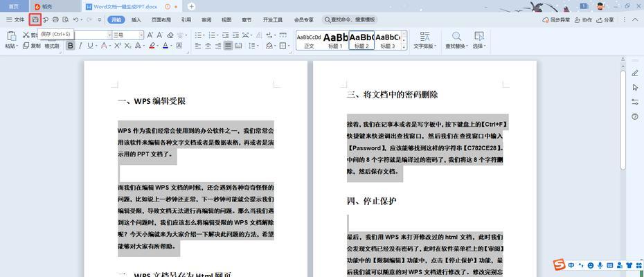Open the Select (选择) dropdown
Image resolution: width=644 pixels, height=277 pixels.
pyautogui.click(x=478, y=46)
